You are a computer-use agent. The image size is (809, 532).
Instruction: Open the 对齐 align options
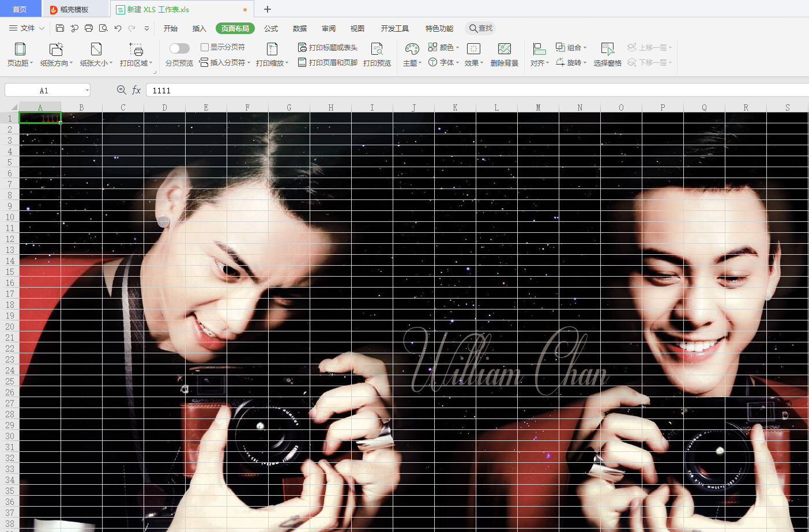[540, 55]
